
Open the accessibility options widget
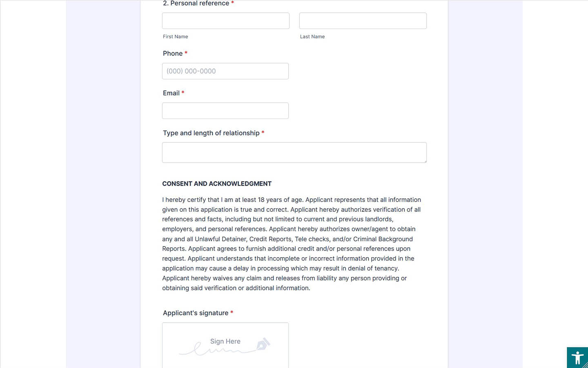tap(577, 358)
